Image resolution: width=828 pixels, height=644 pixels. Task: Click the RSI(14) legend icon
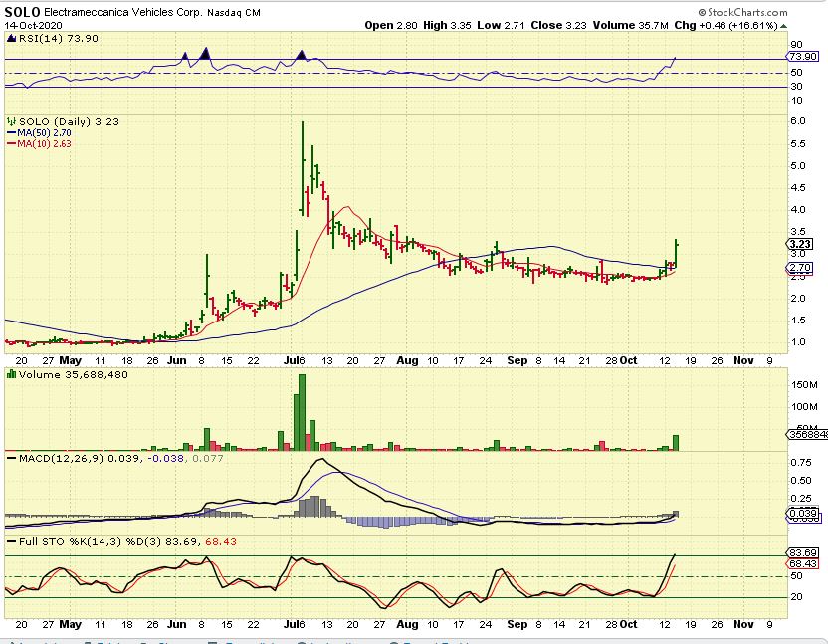click(11, 38)
